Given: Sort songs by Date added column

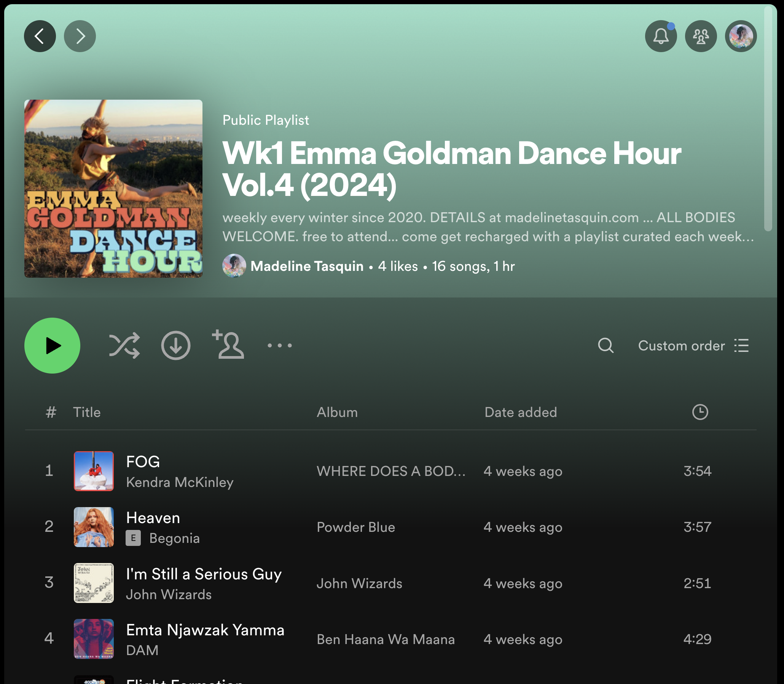Looking at the screenshot, I should 521,412.
